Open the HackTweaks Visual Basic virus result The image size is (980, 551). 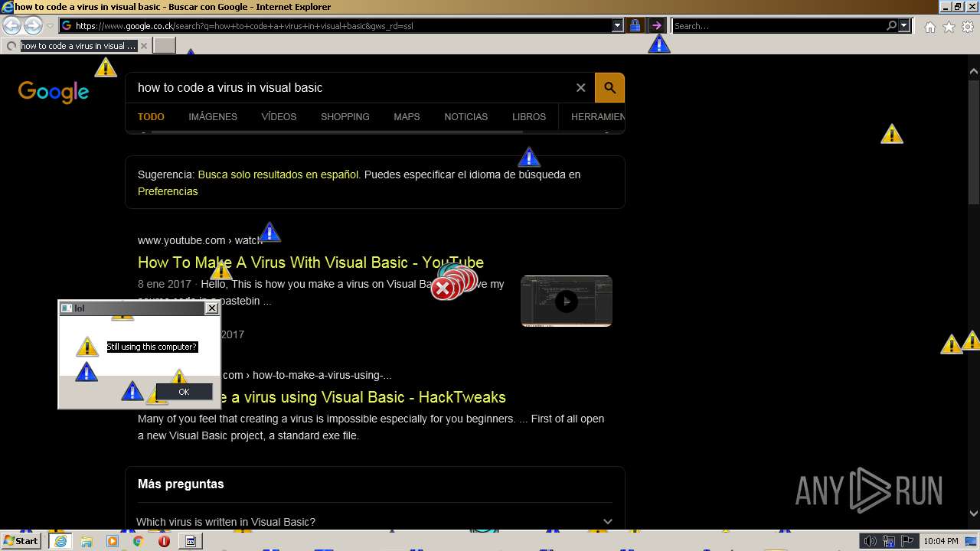click(x=364, y=397)
